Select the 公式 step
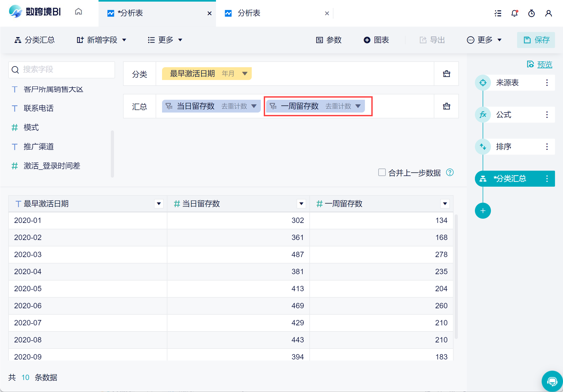563x392 pixels. [x=504, y=115]
